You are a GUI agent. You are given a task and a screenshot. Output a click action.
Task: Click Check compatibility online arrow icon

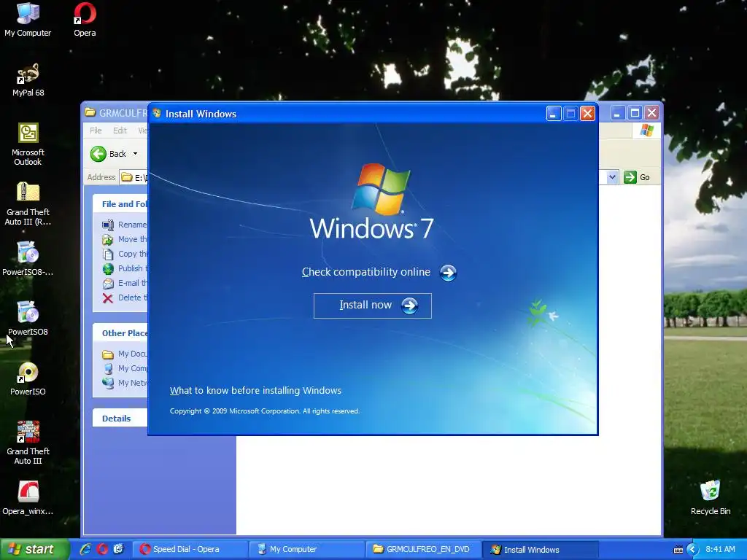pyautogui.click(x=448, y=273)
